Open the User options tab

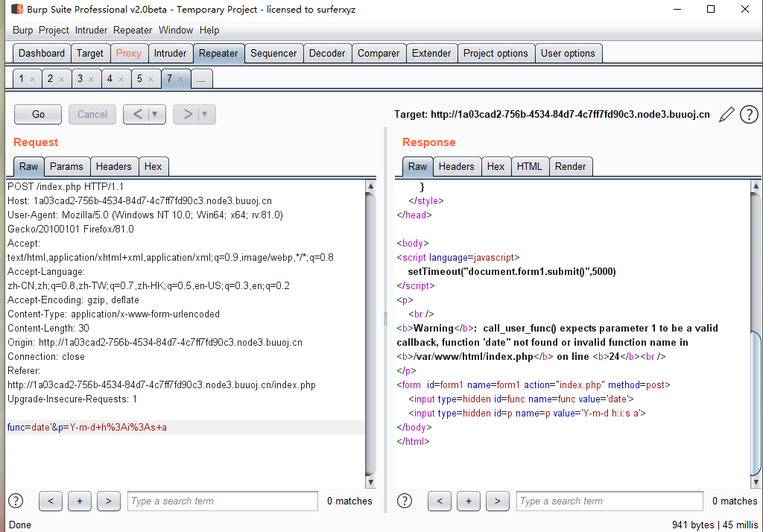[x=568, y=53]
